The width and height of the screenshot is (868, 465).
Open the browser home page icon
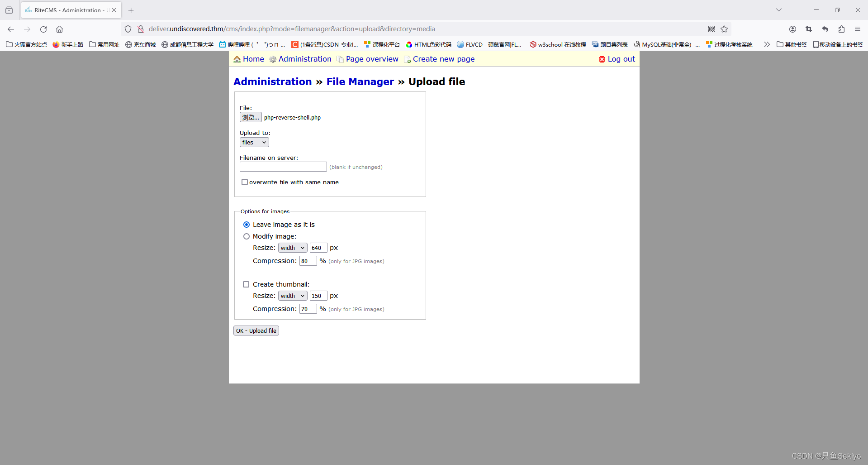(59, 29)
